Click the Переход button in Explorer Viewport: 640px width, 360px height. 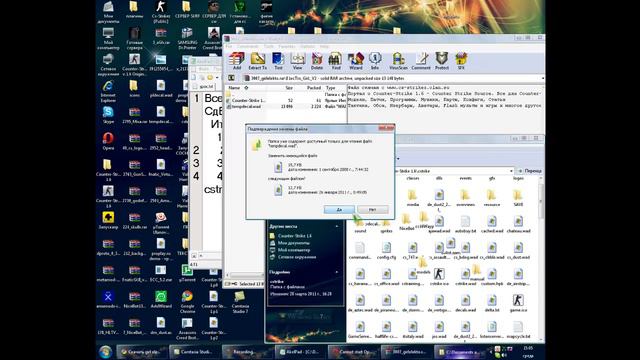(530, 171)
